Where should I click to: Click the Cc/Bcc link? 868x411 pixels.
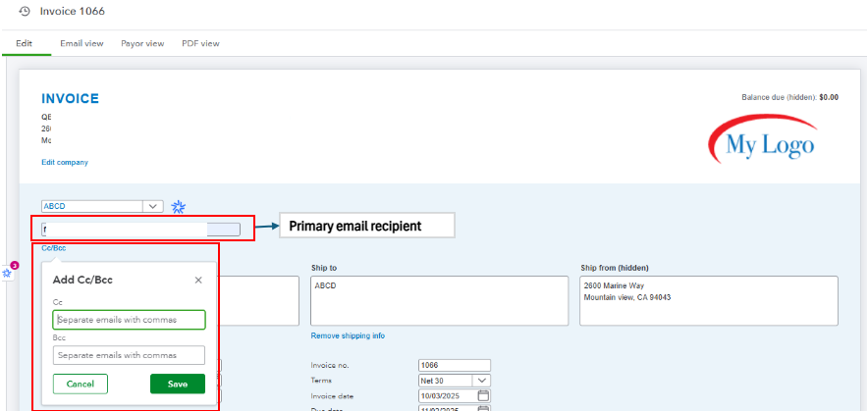tap(54, 248)
